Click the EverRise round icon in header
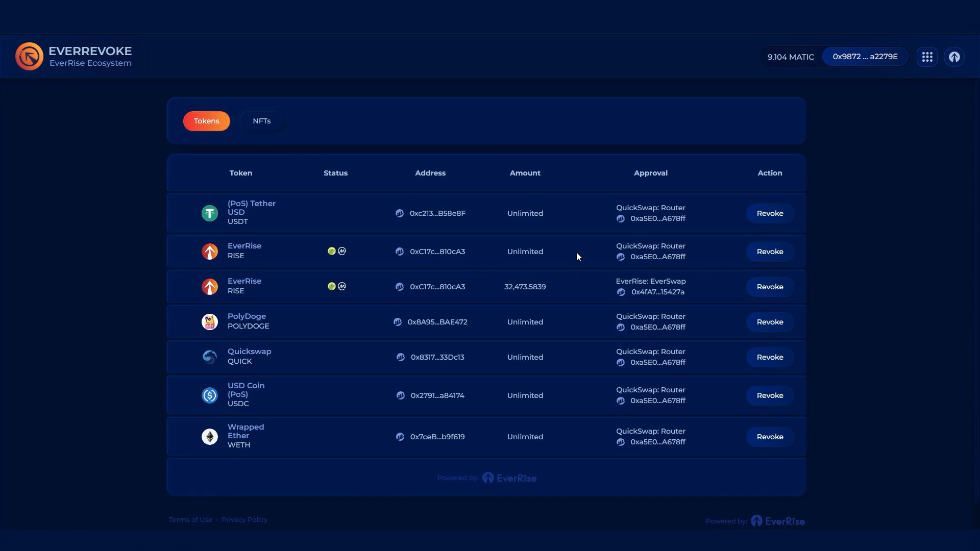The width and height of the screenshot is (980, 551). tap(954, 57)
